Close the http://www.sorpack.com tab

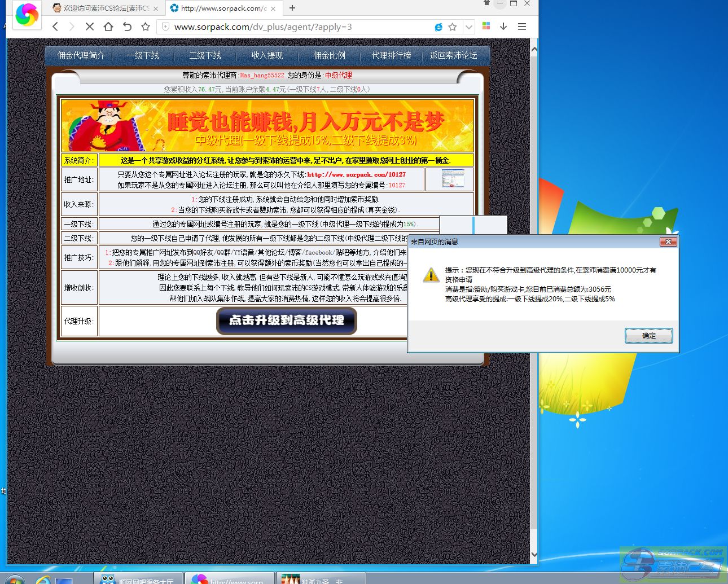click(x=274, y=8)
